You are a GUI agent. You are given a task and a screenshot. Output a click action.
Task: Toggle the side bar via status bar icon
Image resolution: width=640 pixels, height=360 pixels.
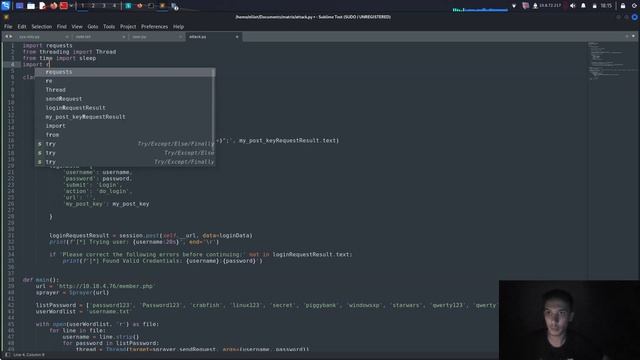[x=7, y=355]
